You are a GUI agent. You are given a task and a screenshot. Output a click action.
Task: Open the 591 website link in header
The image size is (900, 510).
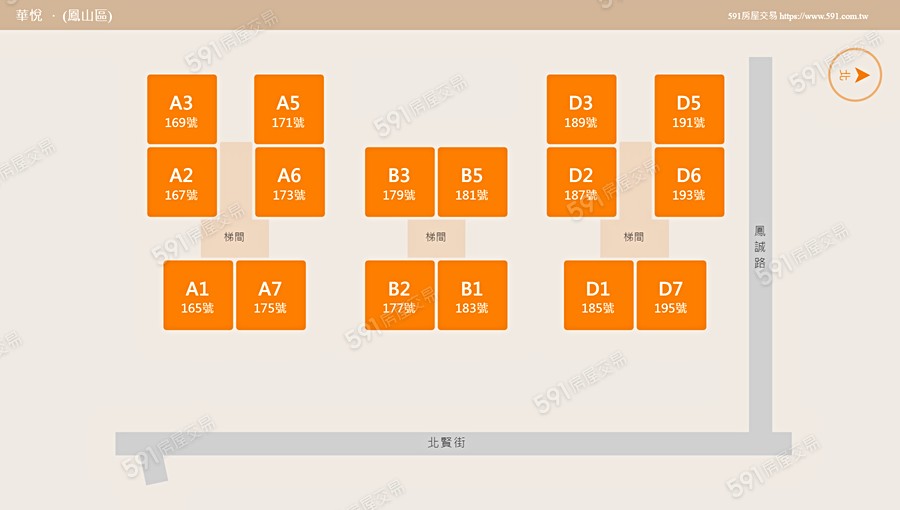click(x=798, y=17)
